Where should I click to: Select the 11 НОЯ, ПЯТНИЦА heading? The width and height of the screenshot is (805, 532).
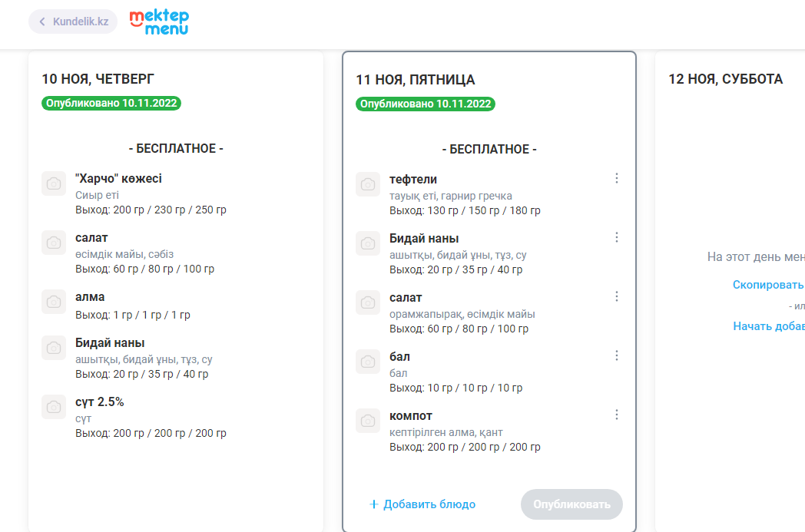[415, 80]
